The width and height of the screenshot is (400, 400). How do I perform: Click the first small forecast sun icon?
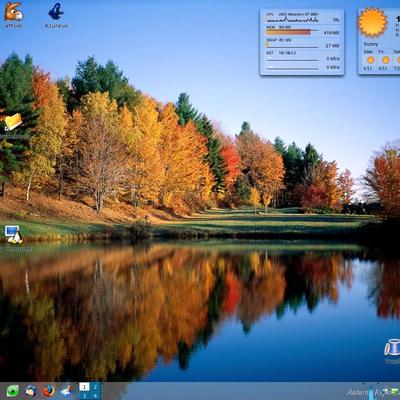[x=370, y=60]
